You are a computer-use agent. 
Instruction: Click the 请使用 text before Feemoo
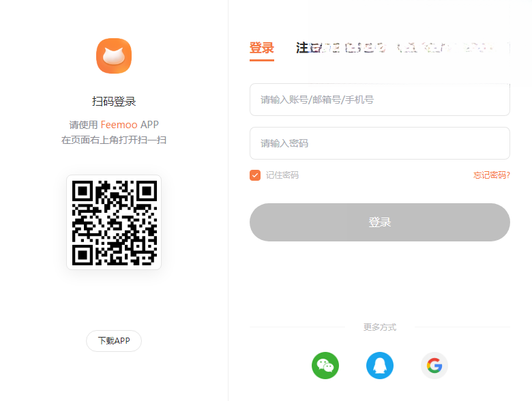tap(83, 125)
